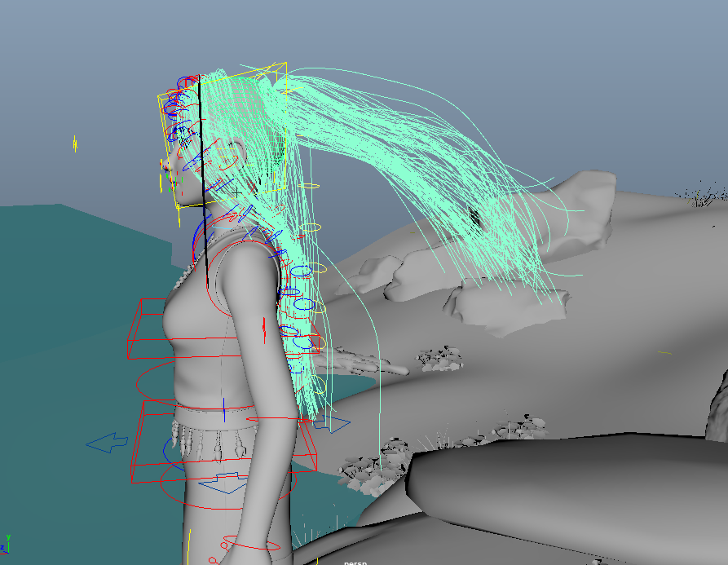Screen dimensions: 728x565
Task: Click the XYZ axis gizmo in the corner
Action: 8,543
